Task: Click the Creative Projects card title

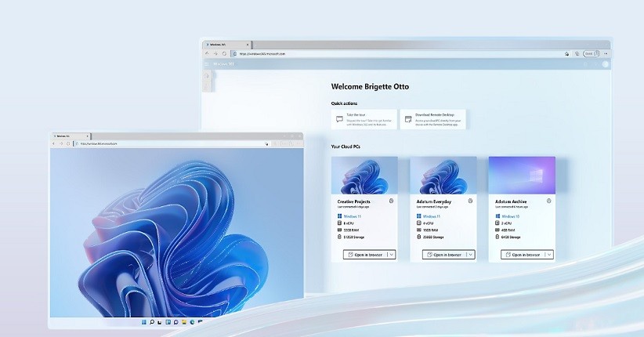Action: click(x=353, y=201)
